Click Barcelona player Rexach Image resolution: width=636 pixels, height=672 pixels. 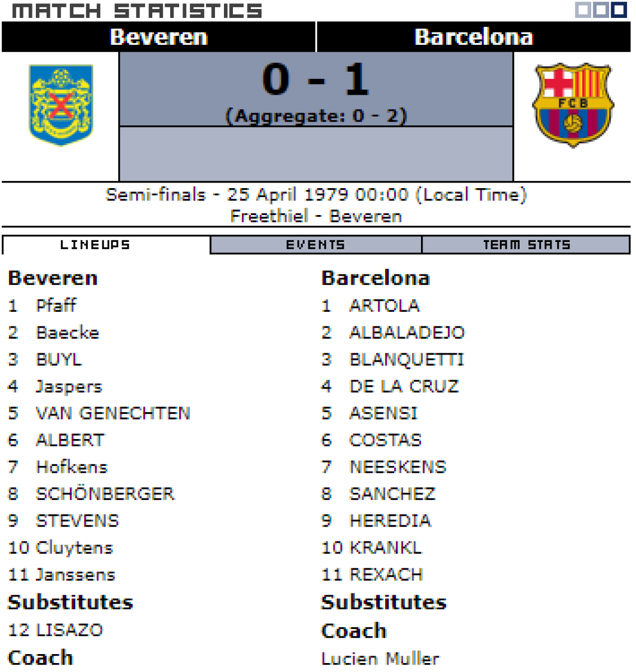[x=386, y=575]
